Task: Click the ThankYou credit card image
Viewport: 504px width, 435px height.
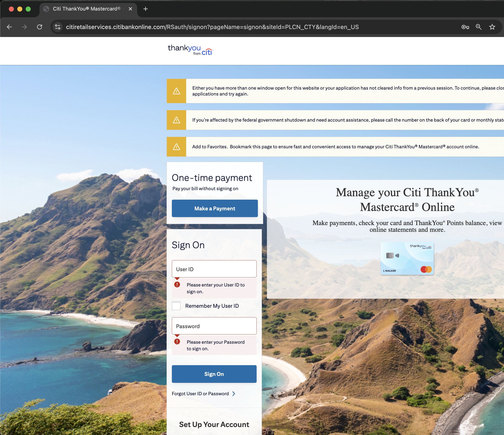Action: point(407,258)
